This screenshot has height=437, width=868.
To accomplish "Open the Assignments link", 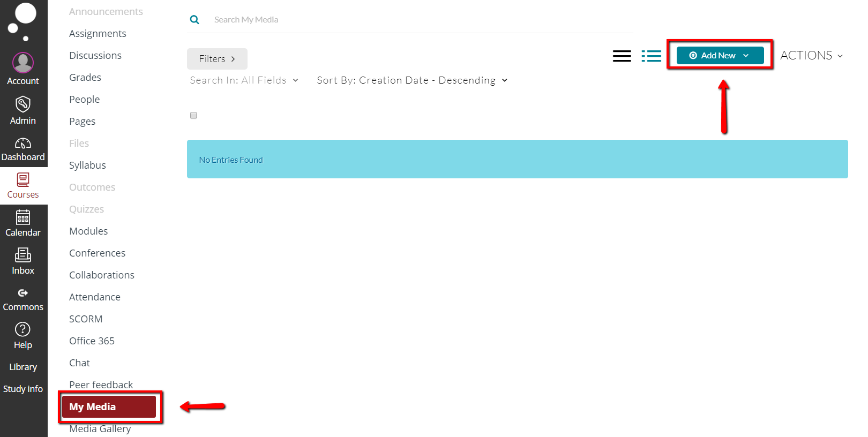I will (98, 34).
